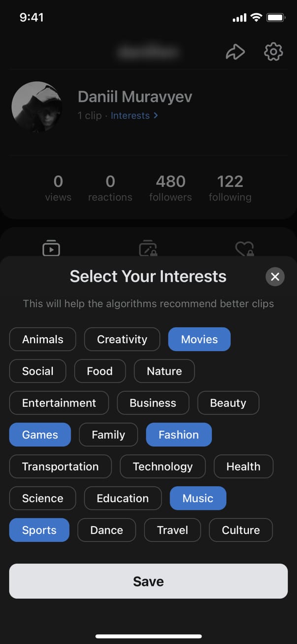Viewport: 297px width, 644px height.
Task: Turn off the Music interest
Action: click(198, 499)
